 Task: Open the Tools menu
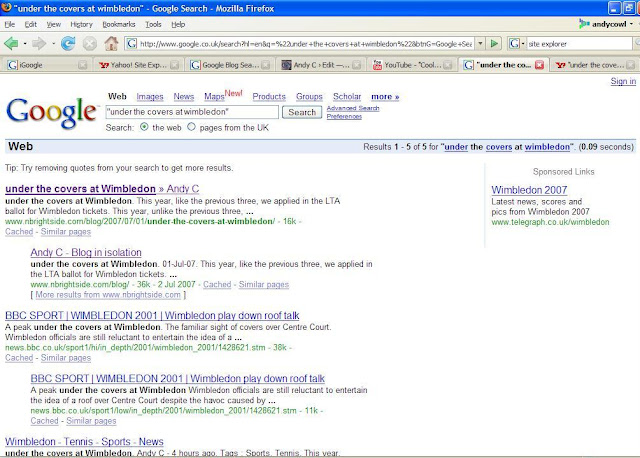(153, 24)
